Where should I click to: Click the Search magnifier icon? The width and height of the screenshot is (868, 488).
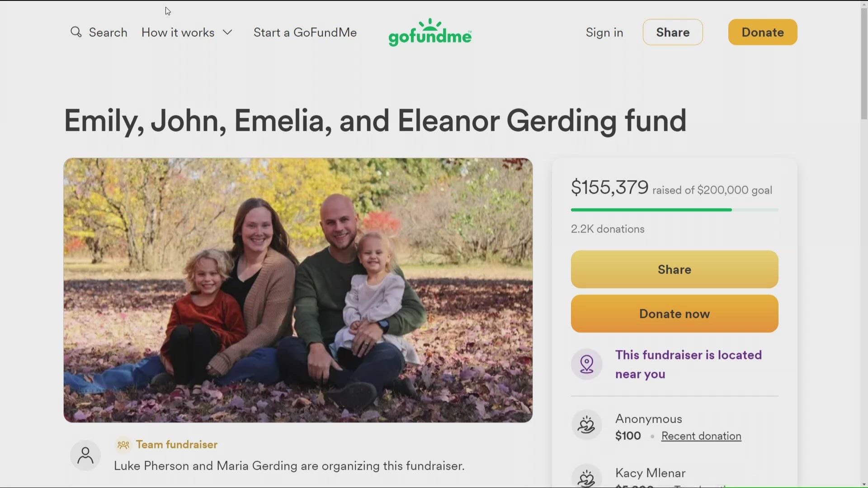click(75, 32)
